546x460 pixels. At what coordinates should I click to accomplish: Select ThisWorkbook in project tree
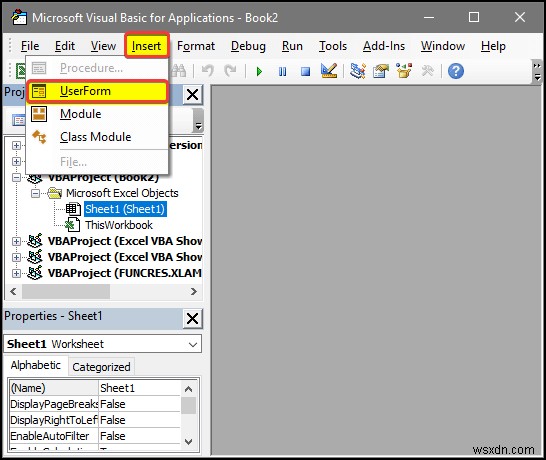(x=119, y=225)
